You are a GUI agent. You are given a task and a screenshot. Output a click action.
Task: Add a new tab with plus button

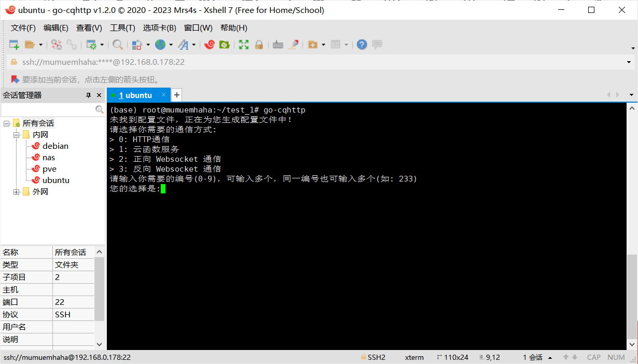(x=177, y=95)
